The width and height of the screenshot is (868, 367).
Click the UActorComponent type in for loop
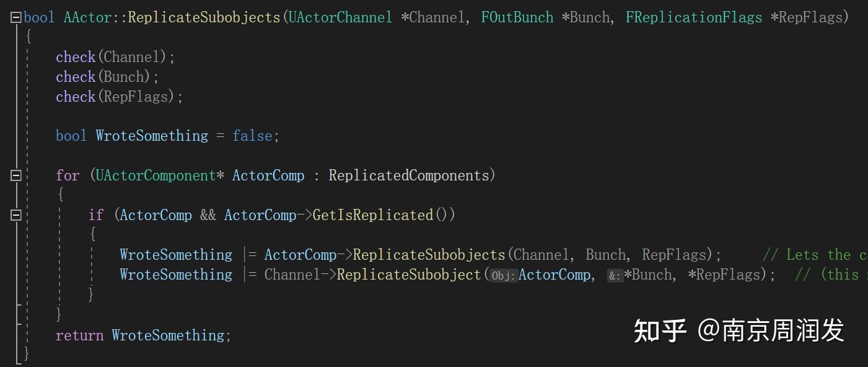pyautogui.click(x=156, y=175)
